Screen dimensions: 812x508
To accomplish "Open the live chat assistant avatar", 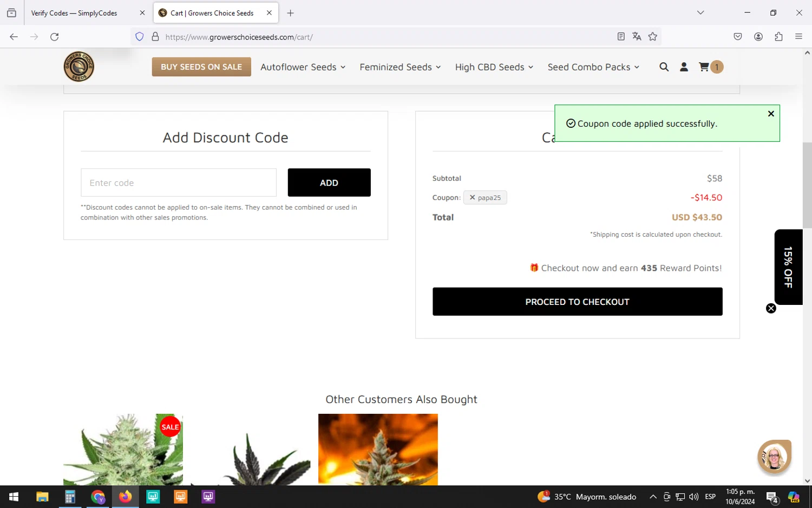I will coord(774,457).
